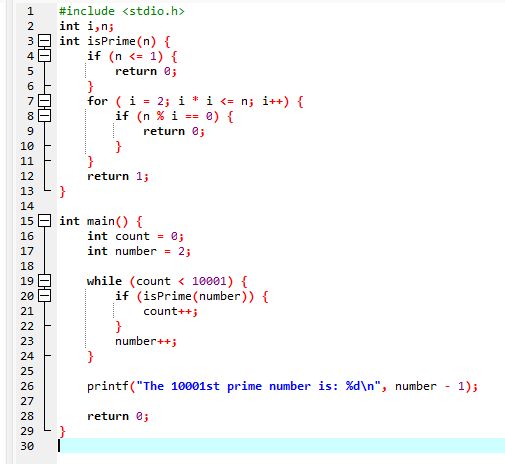The height and width of the screenshot is (464, 505).
Task: Click on 'i * i <= n' loop condition
Action: [214, 101]
